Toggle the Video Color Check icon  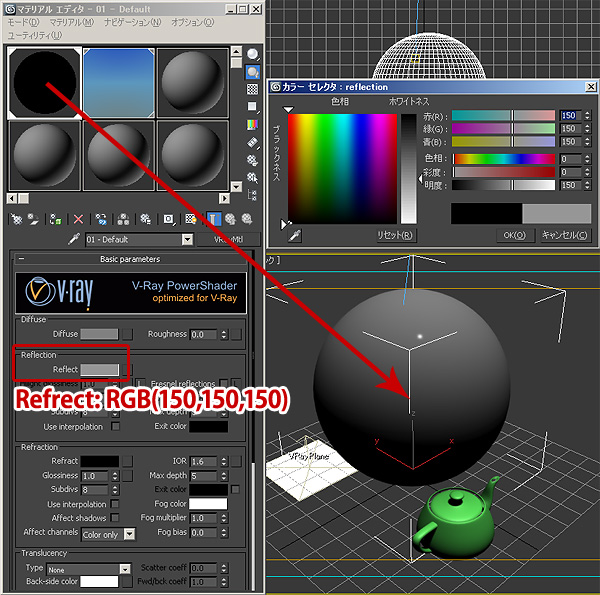(253, 124)
